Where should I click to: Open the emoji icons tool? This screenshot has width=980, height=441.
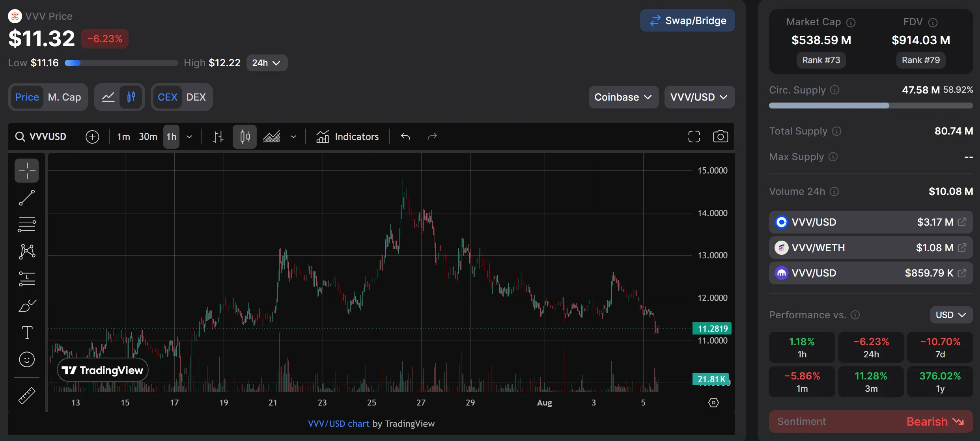[27, 359]
